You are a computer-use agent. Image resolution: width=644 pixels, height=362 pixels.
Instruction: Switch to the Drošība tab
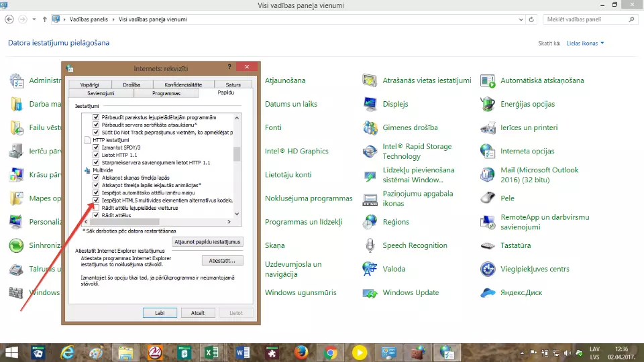click(x=131, y=84)
